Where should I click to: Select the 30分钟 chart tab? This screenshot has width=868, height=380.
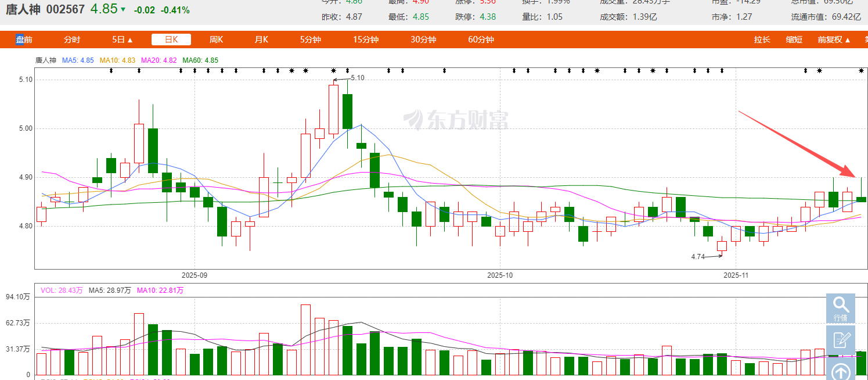click(x=423, y=40)
